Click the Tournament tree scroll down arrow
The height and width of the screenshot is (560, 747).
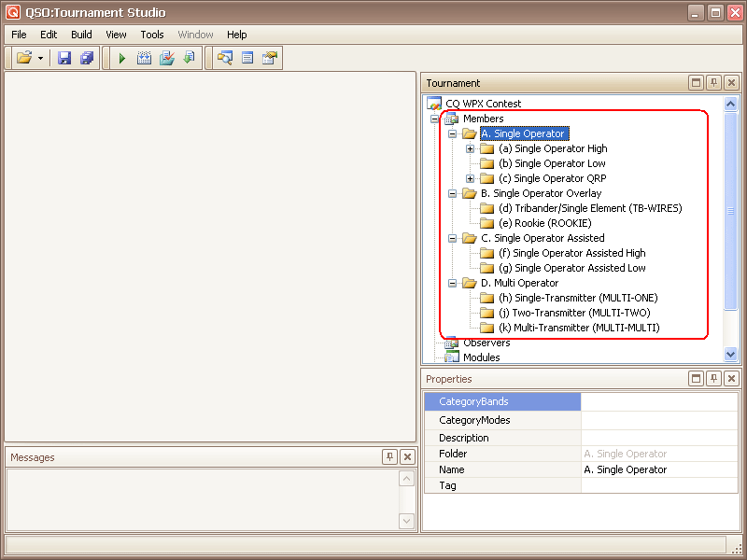(731, 355)
